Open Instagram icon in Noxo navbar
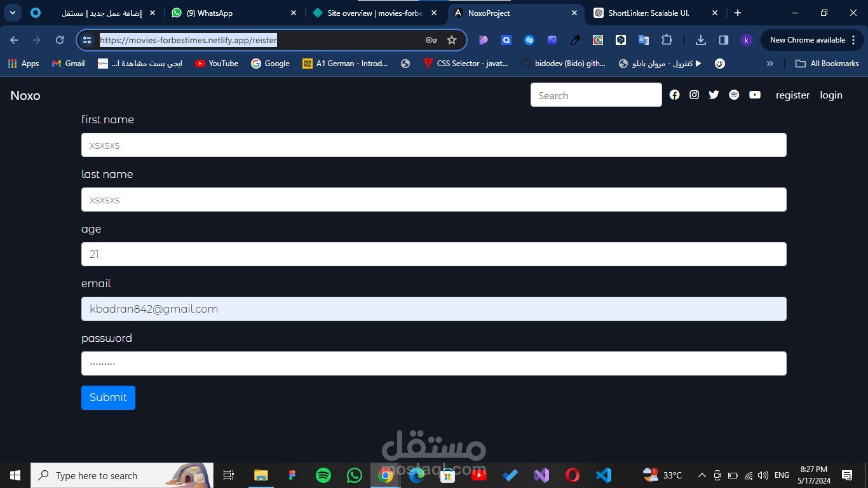 (694, 95)
